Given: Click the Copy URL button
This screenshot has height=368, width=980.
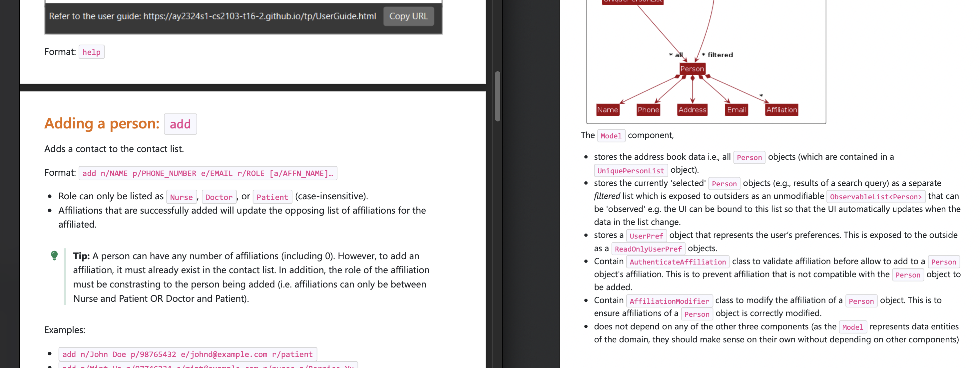Looking at the screenshot, I should (408, 16).
